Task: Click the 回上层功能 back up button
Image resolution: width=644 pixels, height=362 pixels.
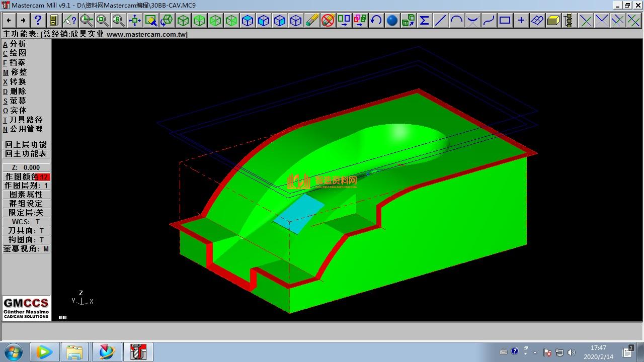Action: coord(26,145)
